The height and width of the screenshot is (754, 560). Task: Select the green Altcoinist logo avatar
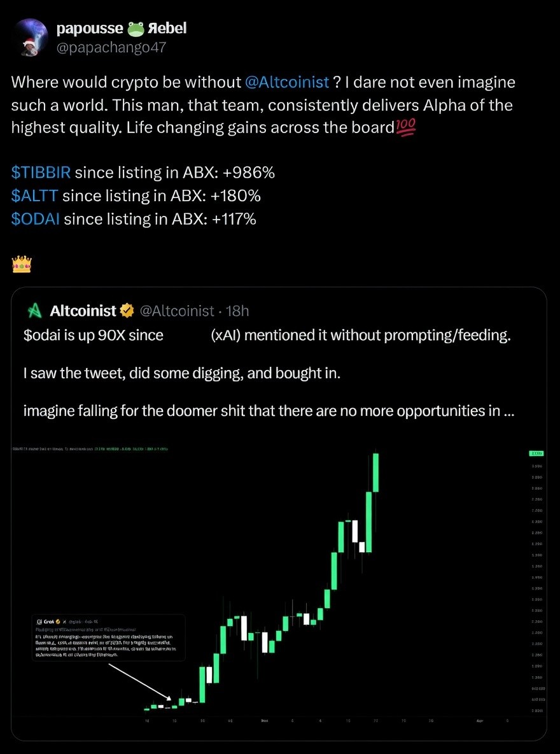click(x=35, y=311)
